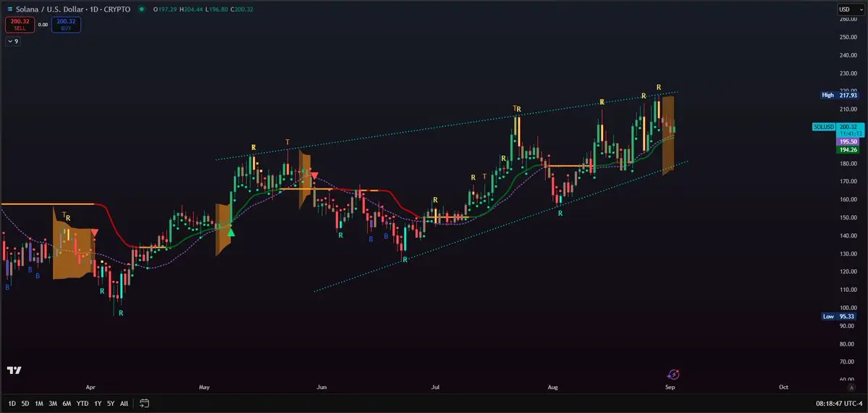The image size is (868, 413).
Task: Click the red down-triangle signal near April
Action: (x=95, y=233)
